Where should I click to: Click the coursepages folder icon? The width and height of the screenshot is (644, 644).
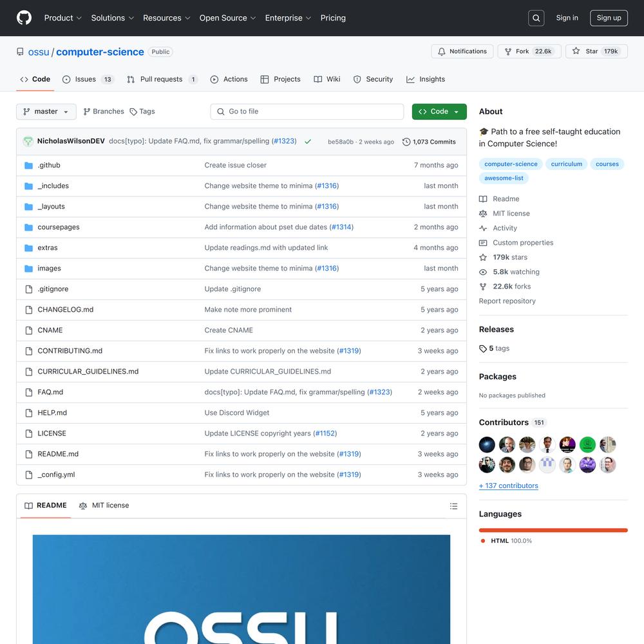tap(28, 227)
